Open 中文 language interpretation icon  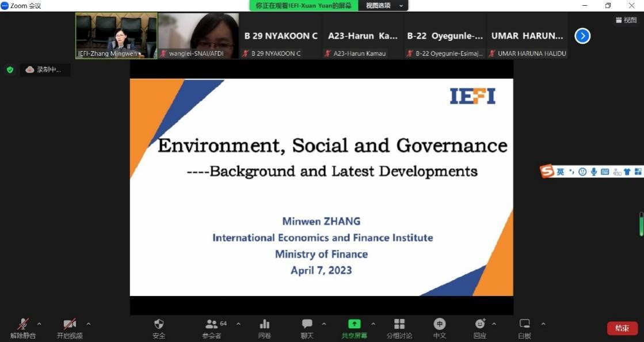(x=440, y=325)
